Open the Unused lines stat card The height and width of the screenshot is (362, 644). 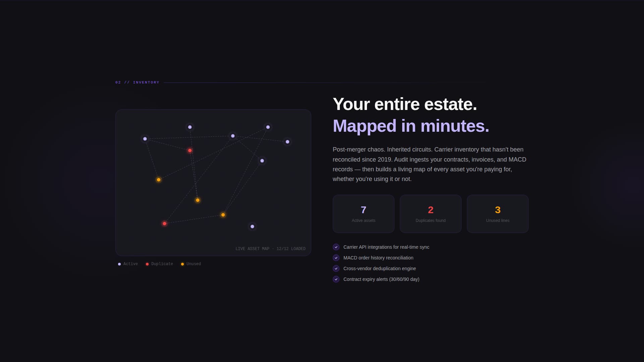(497, 214)
